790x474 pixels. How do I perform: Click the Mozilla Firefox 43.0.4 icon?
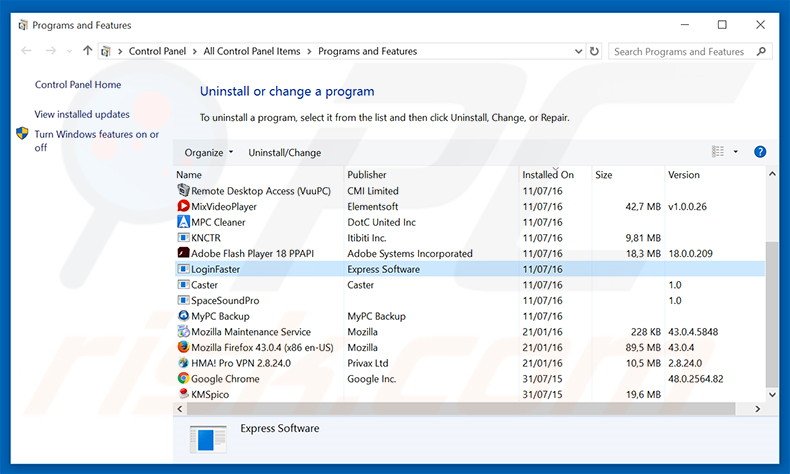coord(183,347)
